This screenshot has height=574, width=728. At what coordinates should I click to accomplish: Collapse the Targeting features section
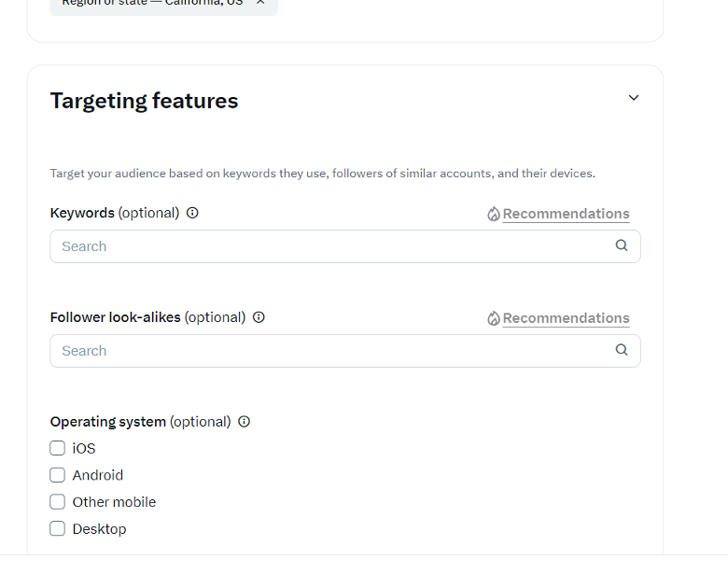(634, 98)
